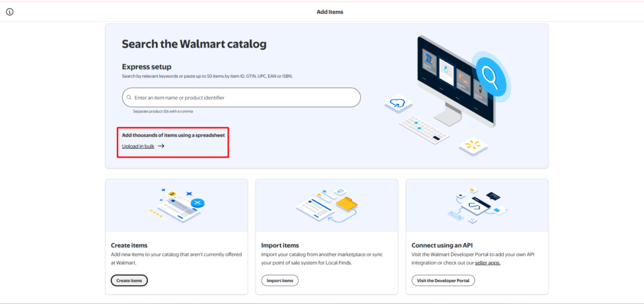Image resolution: width=644 pixels, height=304 pixels.
Task: Open the seller apps link
Action: click(487, 263)
